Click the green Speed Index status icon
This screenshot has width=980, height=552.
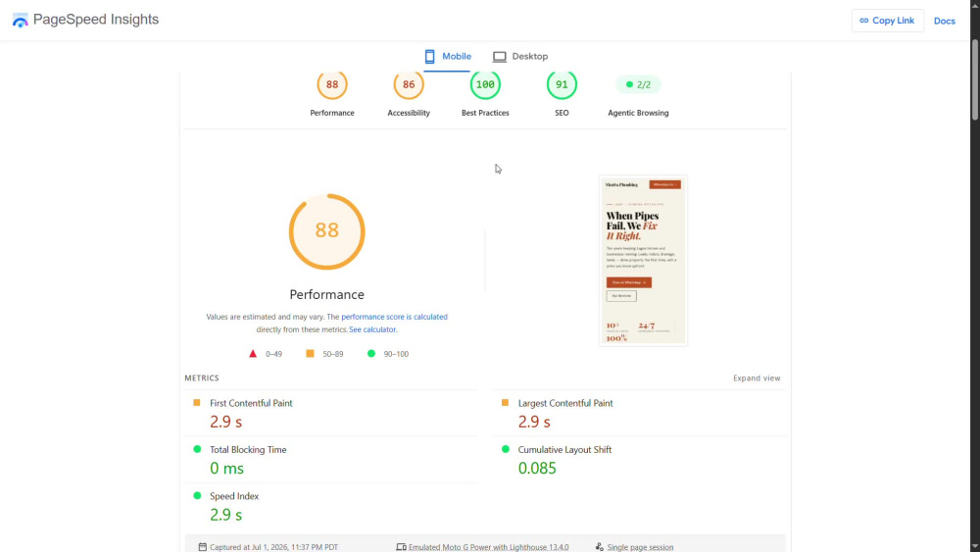coord(197,495)
